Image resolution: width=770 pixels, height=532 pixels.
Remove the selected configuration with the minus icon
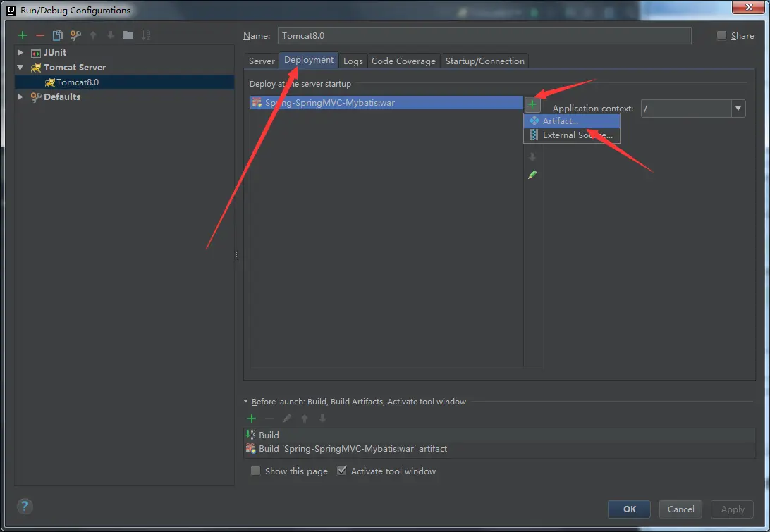(40, 35)
